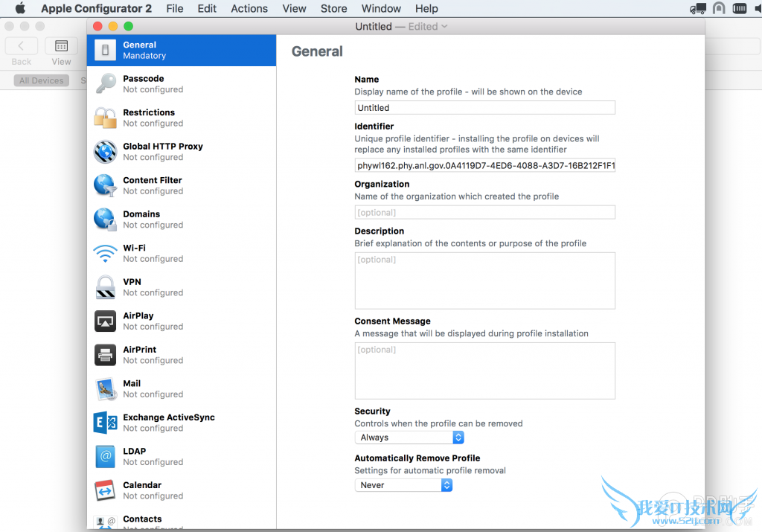The image size is (762, 532).
Task: Select the Global HTTP Proxy row label
Action: click(x=163, y=147)
